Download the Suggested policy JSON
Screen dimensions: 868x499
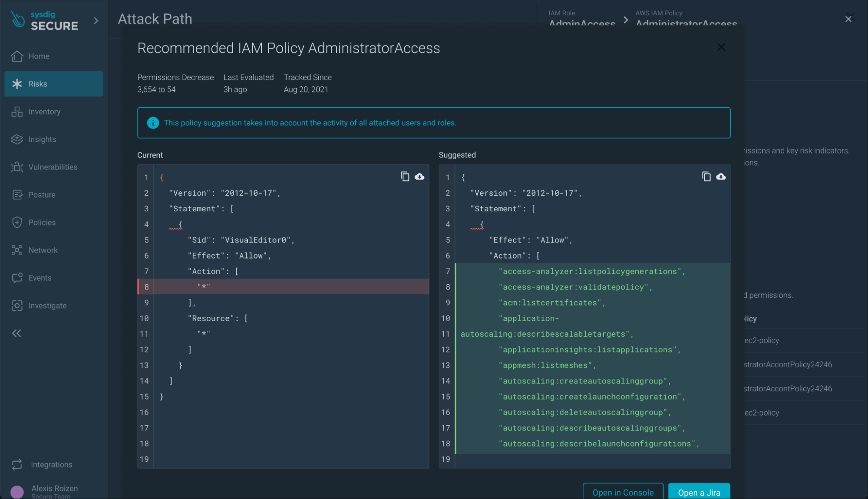coord(721,176)
